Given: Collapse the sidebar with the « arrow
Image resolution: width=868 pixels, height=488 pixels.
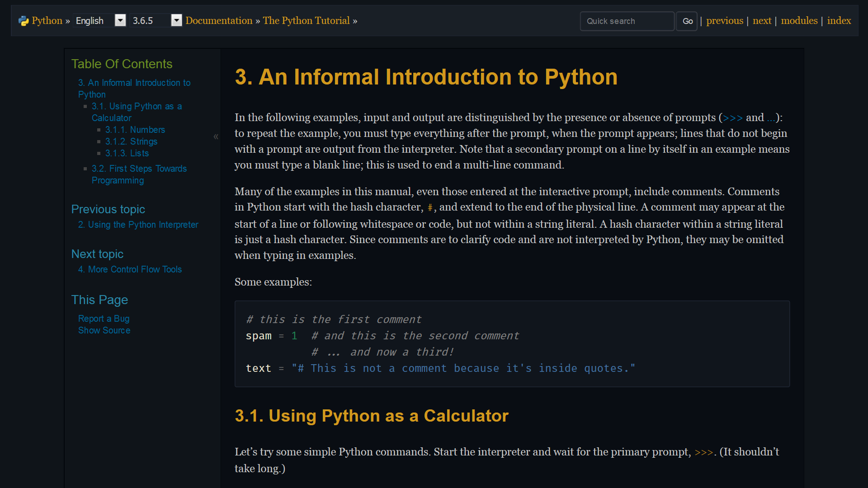Looking at the screenshot, I should [x=216, y=136].
